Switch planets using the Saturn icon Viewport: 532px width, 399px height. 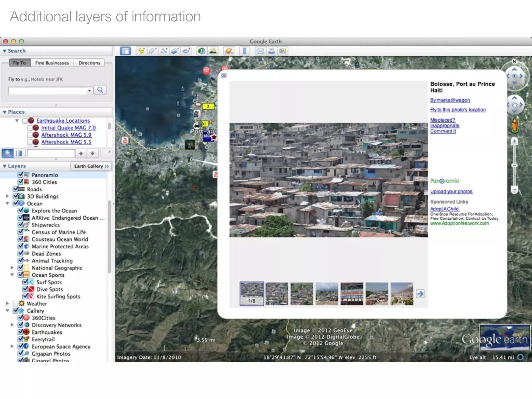tap(229, 51)
